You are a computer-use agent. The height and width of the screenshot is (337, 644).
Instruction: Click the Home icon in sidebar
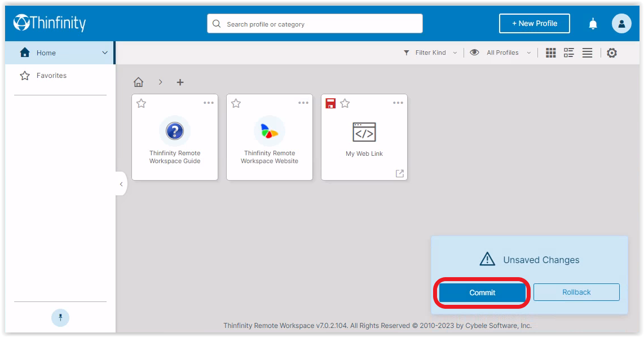click(x=25, y=52)
